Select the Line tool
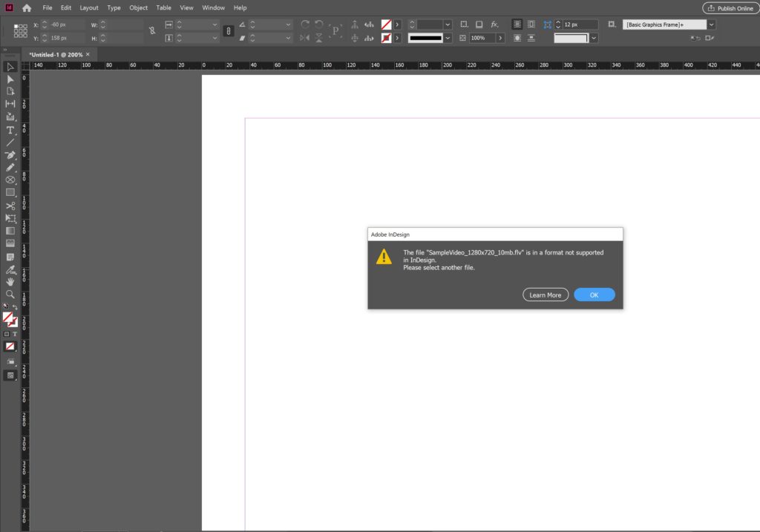760x532 pixels. [10, 142]
